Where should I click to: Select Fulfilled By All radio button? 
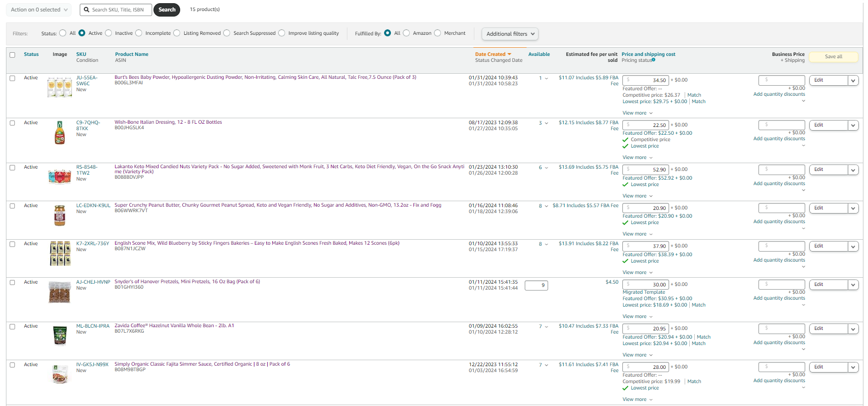(388, 33)
